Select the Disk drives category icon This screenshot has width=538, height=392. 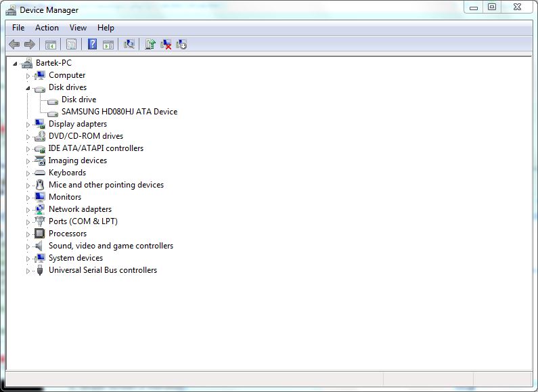click(40, 89)
